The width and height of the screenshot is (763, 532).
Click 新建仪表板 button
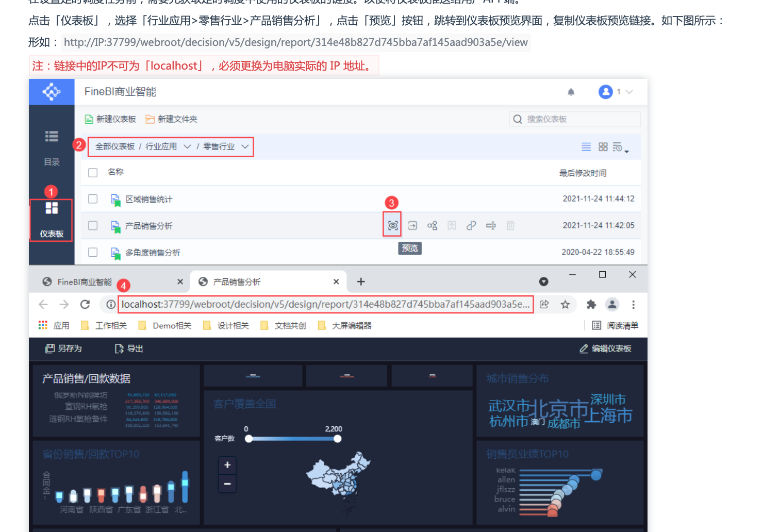[x=110, y=119]
